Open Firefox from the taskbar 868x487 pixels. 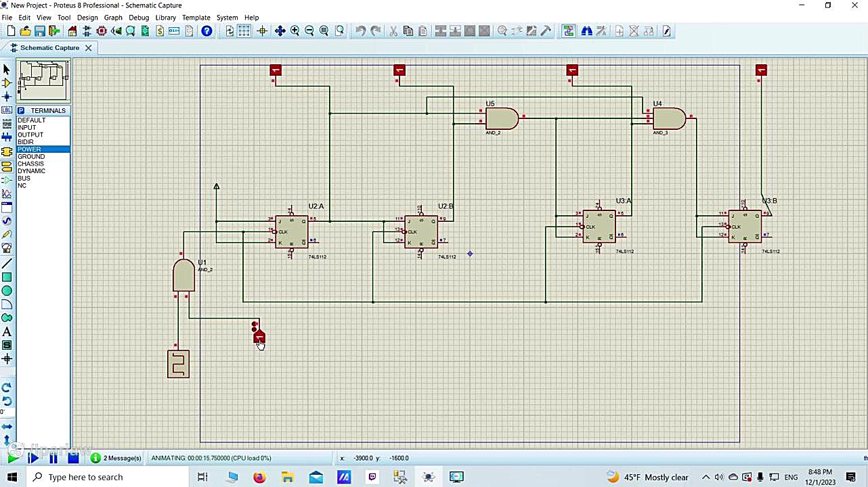click(259, 477)
